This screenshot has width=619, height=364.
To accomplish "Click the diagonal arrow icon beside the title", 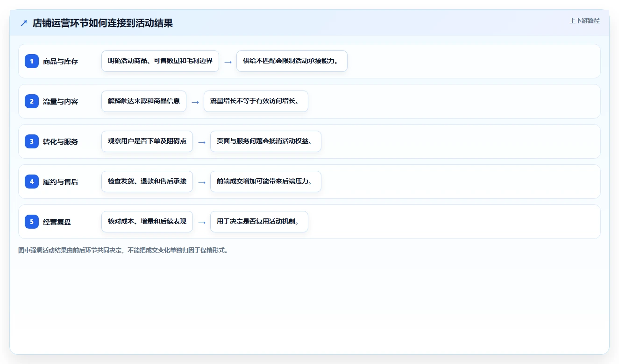I will [x=24, y=23].
